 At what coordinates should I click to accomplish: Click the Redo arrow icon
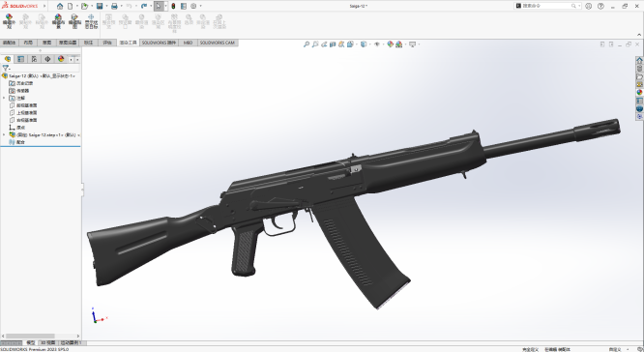tap(144, 6)
